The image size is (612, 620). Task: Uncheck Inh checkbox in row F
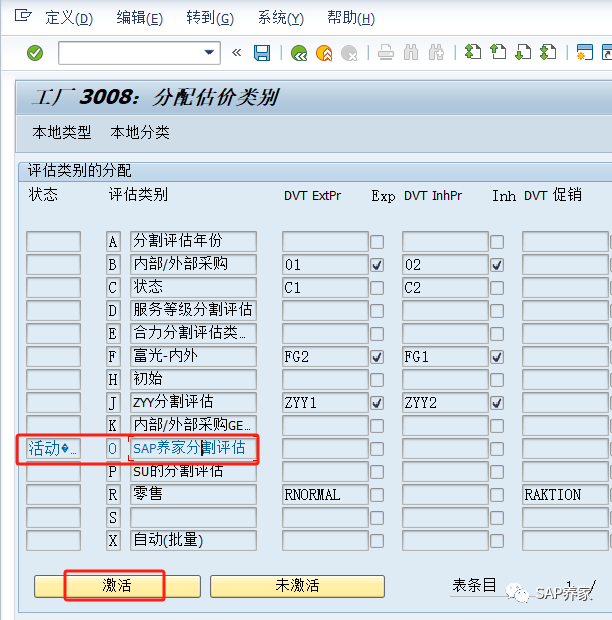pyautogui.click(x=497, y=357)
